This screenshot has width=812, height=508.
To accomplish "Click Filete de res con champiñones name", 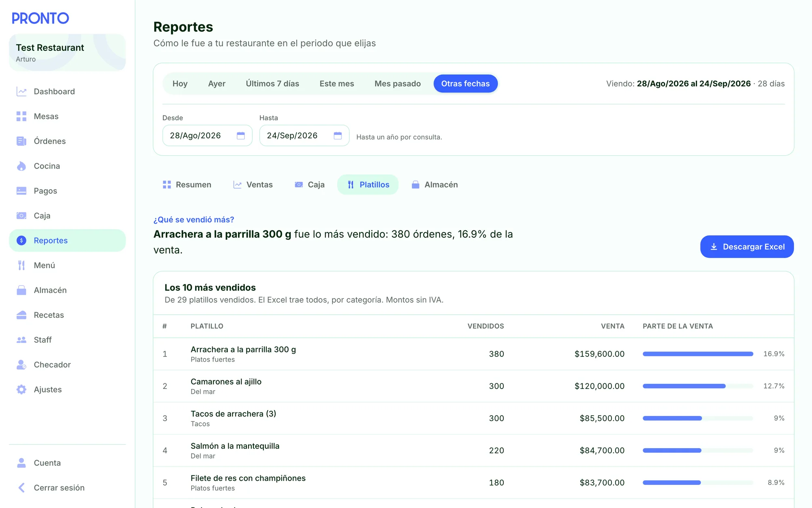I will point(248,478).
